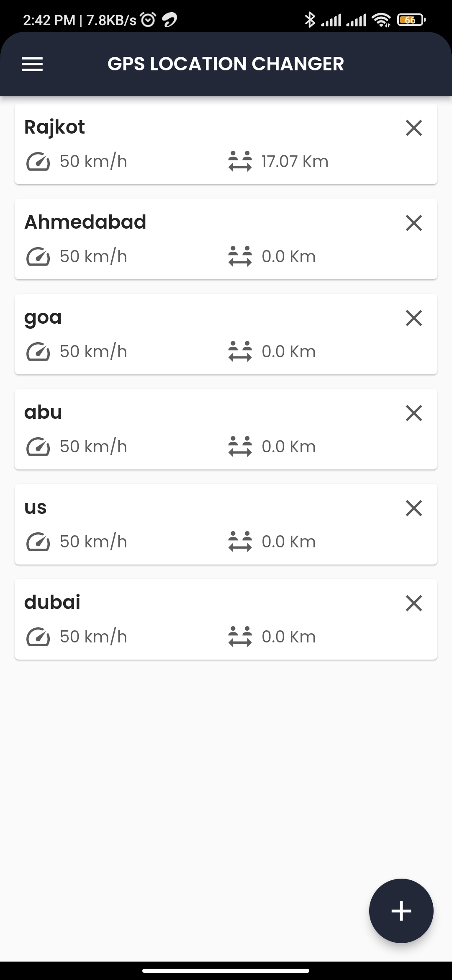This screenshot has height=980, width=452.
Task: Tap the floating add location button
Action: coord(401,910)
